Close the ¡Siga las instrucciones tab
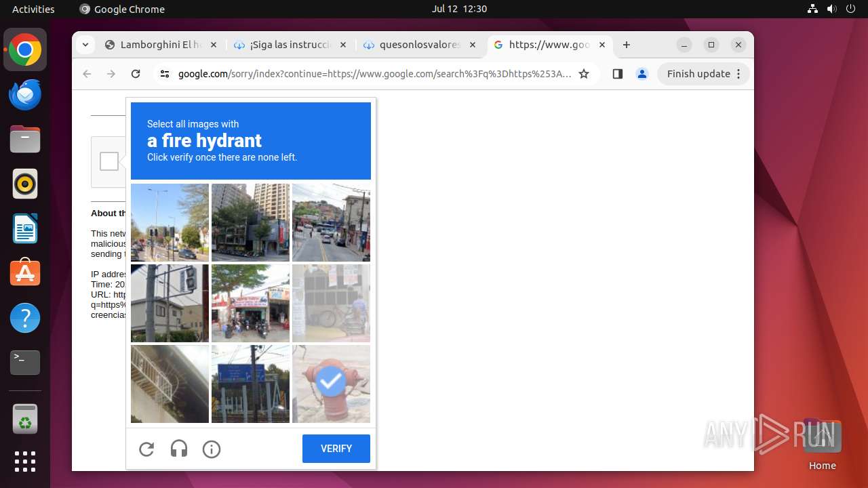The height and width of the screenshot is (488, 868). (343, 45)
